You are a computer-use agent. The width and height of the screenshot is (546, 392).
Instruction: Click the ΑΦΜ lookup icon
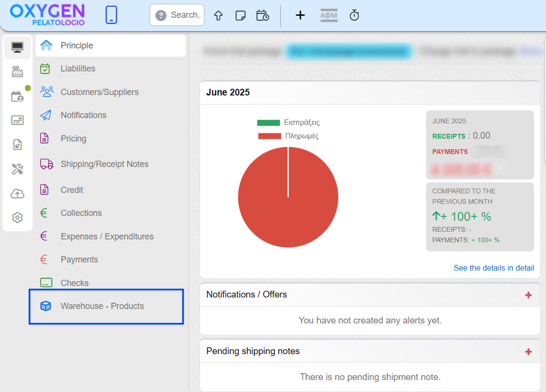[329, 15]
